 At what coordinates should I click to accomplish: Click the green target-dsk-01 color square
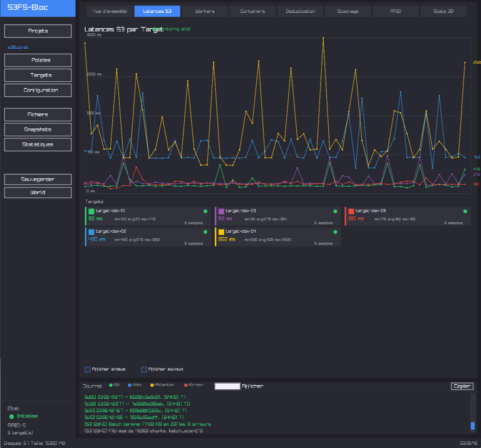(x=91, y=211)
